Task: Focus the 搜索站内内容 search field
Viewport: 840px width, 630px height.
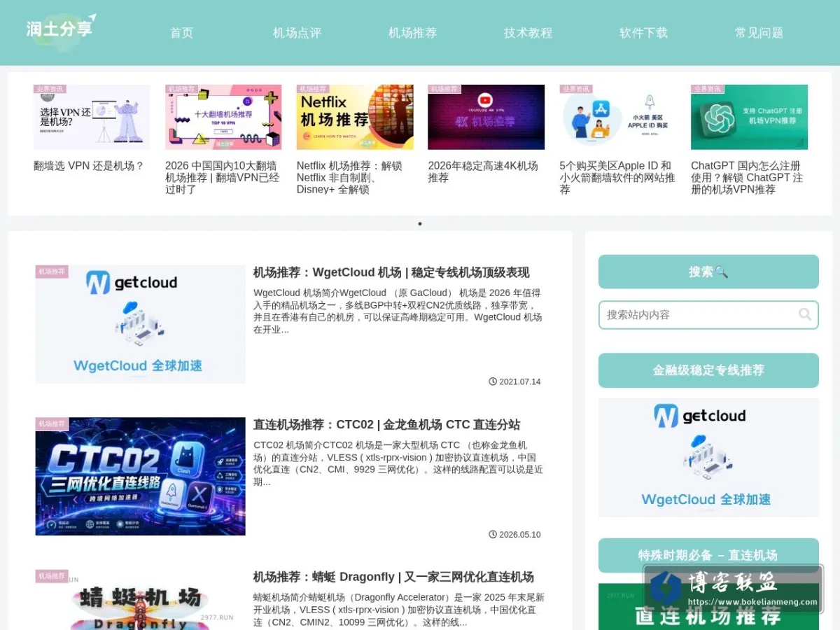Action: [708, 315]
